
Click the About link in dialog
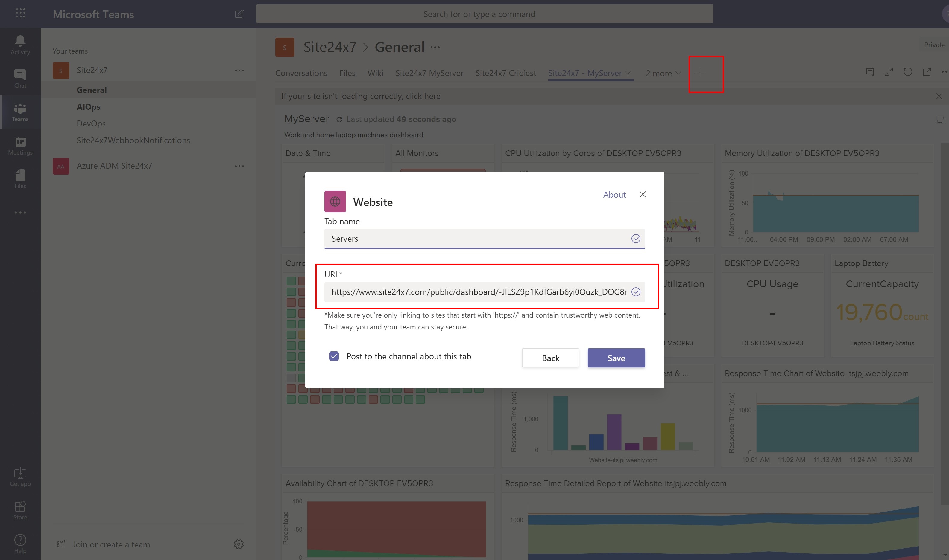coord(614,195)
